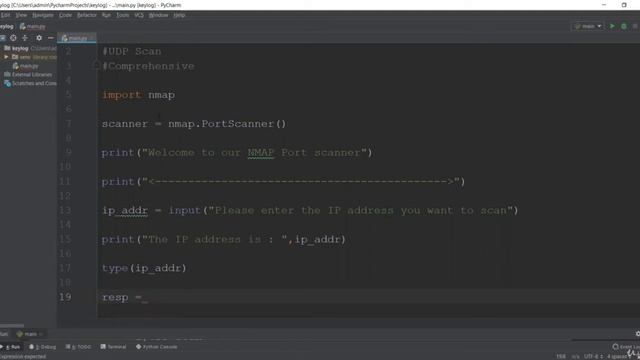Expand the venv folder in project tree
Screen dimensions: 640x360
click(x=6, y=57)
